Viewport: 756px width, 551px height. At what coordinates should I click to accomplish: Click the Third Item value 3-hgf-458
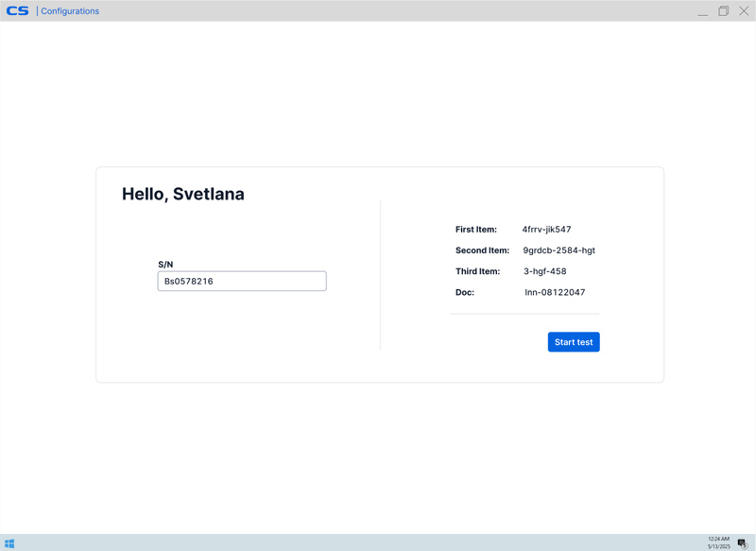pyautogui.click(x=545, y=271)
